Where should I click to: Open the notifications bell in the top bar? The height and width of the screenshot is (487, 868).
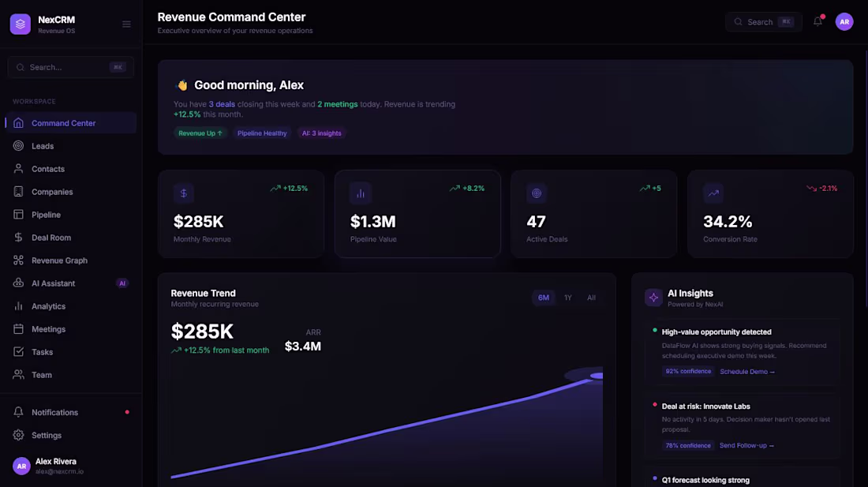click(x=817, y=21)
